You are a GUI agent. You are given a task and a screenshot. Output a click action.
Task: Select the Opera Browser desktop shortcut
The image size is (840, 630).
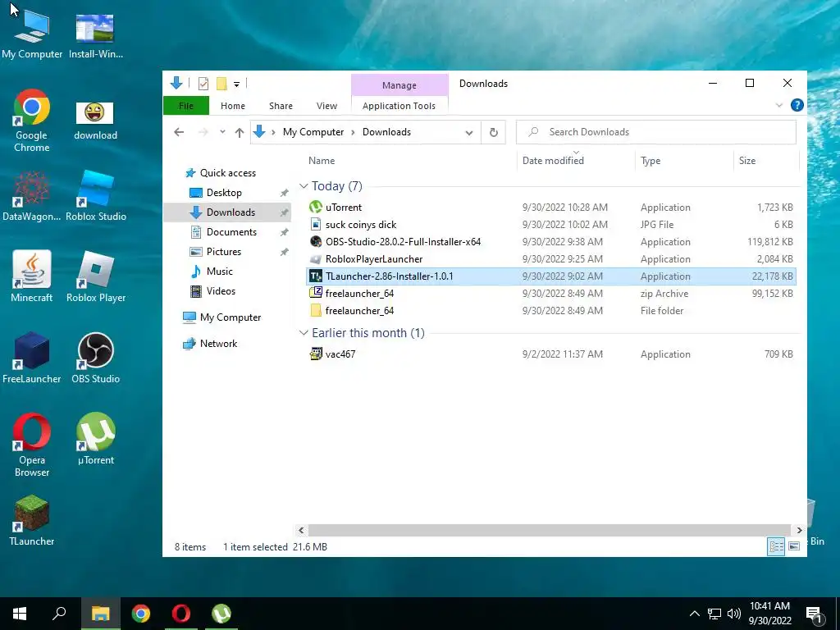[x=32, y=445]
